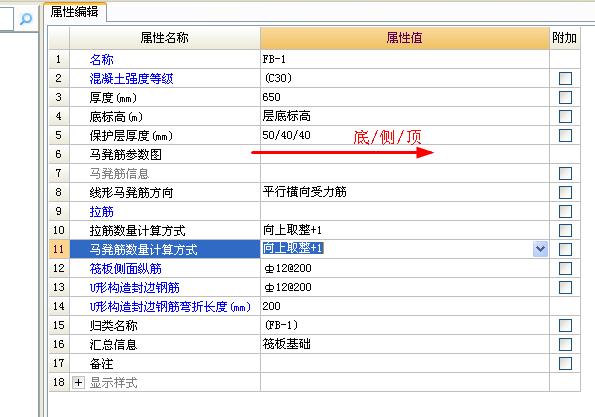Click the 属性值 column header
The width and height of the screenshot is (595, 417).
(405, 38)
